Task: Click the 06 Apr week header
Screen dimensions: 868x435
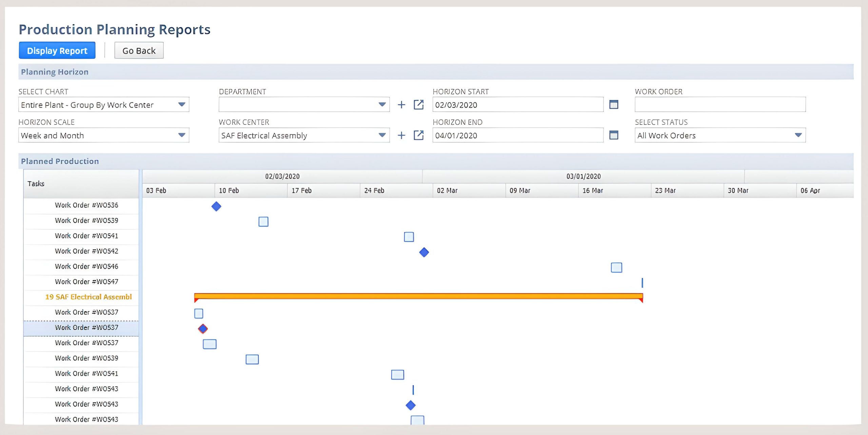Action: tap(825, 191)
